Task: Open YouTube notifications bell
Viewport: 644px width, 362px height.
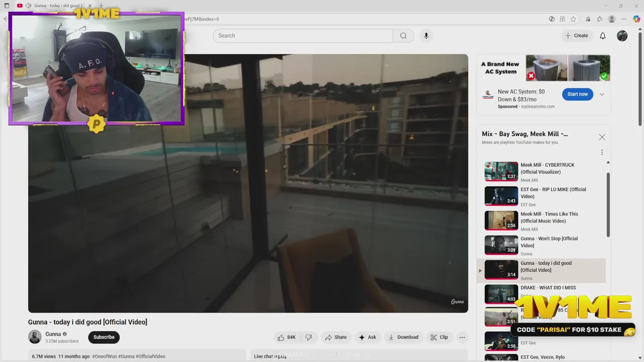Action: click(x=603, y=36)
